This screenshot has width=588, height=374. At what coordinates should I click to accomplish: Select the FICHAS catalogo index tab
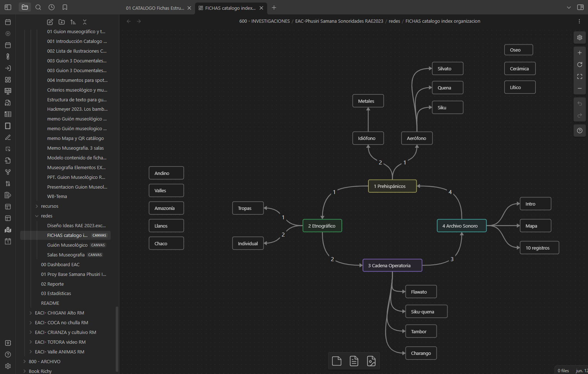[x=230, y=8]
